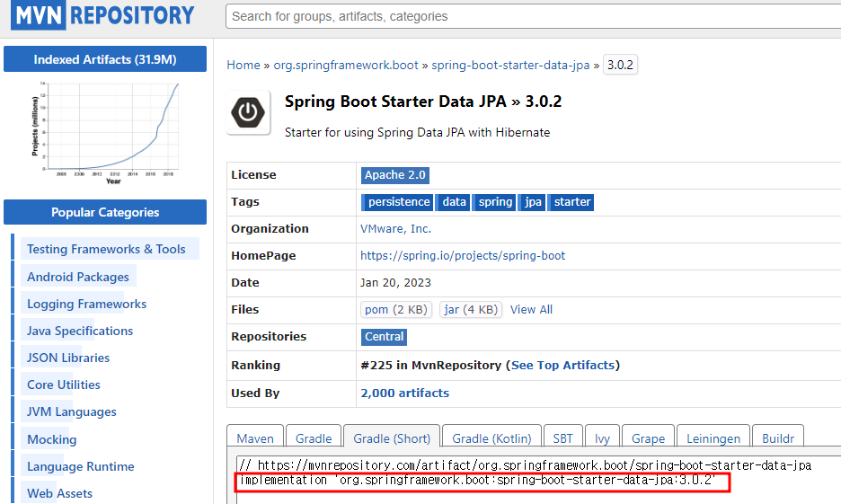Viewport: 841px width, 504px height.
Task: Open spring-boot-starter-data-jpa breadcrumb link
Action: click(510, 65)
